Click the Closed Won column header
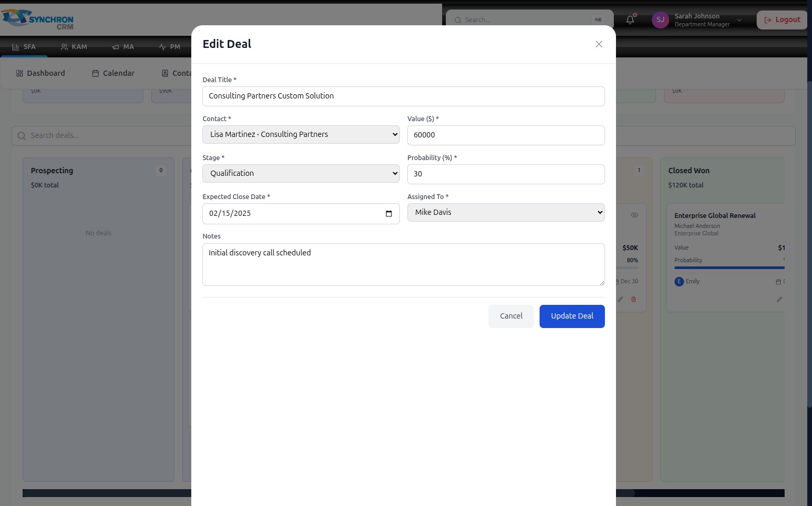Screen dimensions: 812x506 click(689, 171)
